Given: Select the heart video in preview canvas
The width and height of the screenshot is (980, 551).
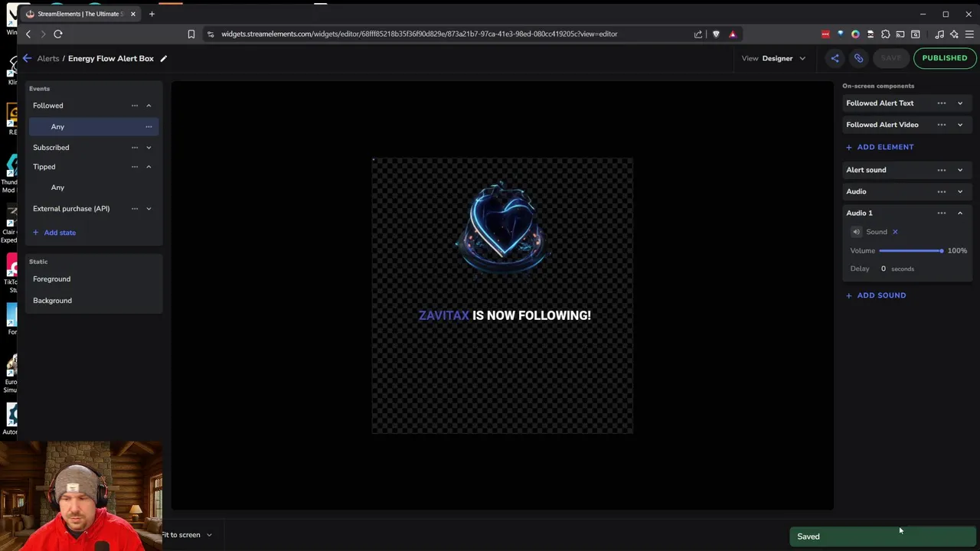Looking at the screenshot, I should [x=502, y=227].
